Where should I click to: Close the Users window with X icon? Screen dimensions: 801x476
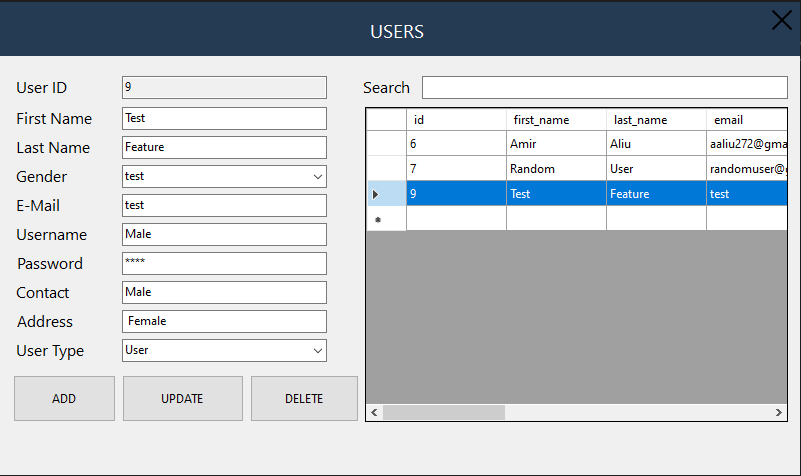click(781, 21)
